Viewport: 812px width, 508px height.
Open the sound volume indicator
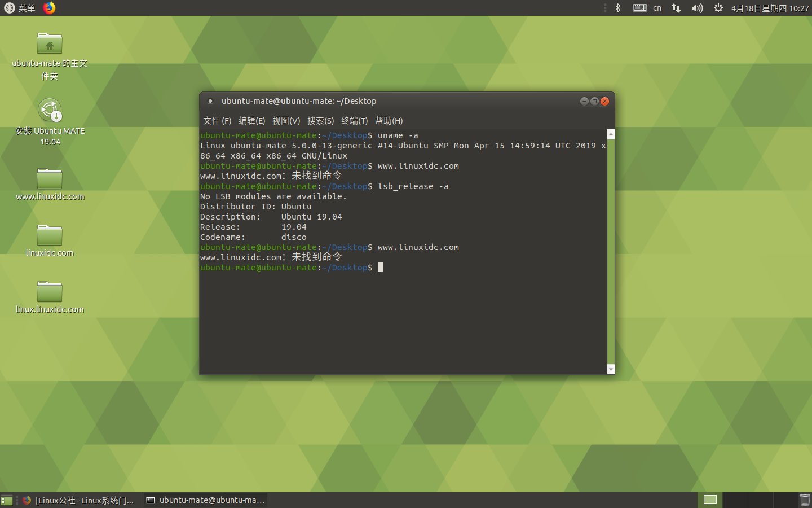pos(697,8)
